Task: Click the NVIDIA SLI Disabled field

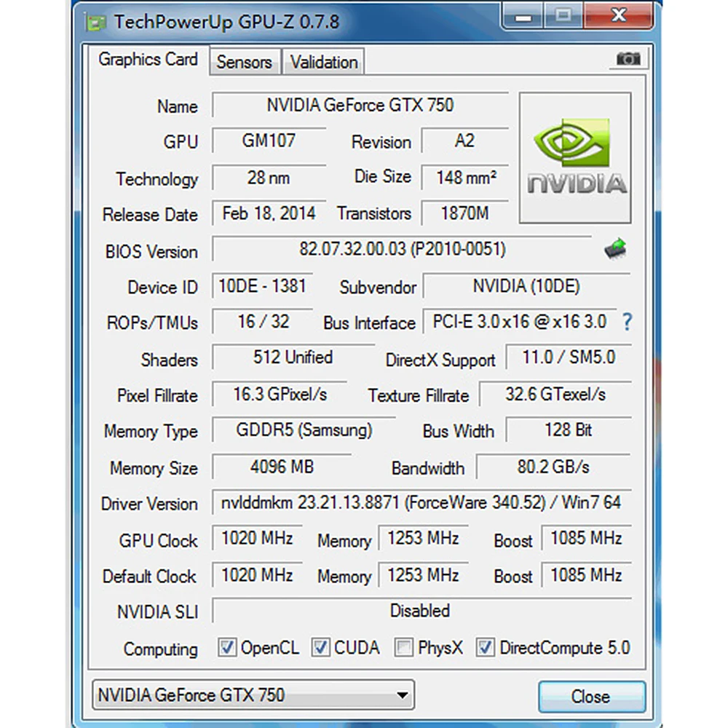Action: [422, 611]
